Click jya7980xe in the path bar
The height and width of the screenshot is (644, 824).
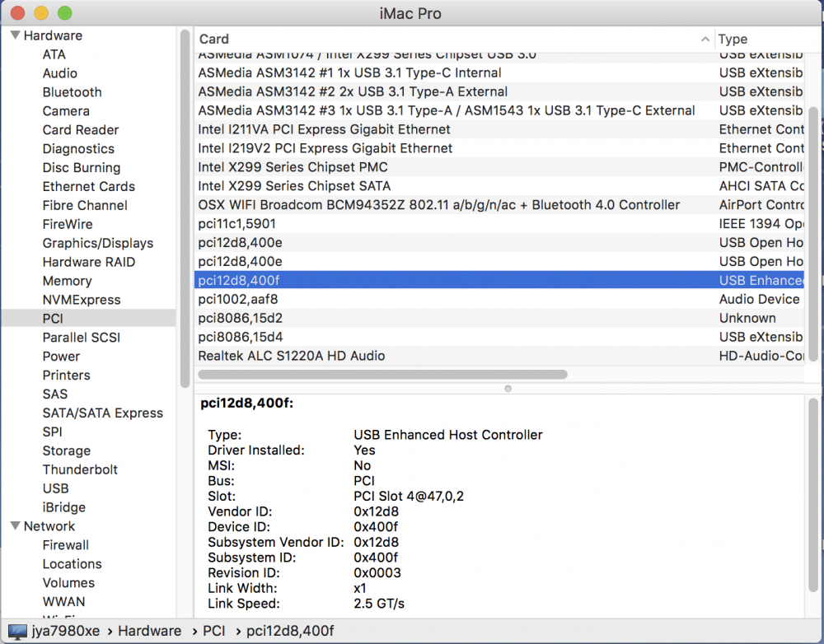point(66,631)
